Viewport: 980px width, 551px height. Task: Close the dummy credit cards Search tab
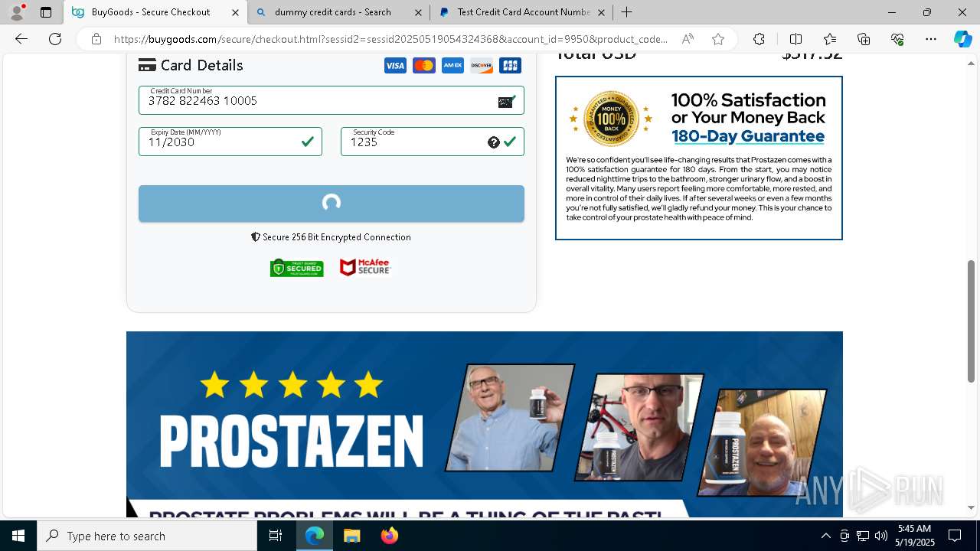[418, 12]
